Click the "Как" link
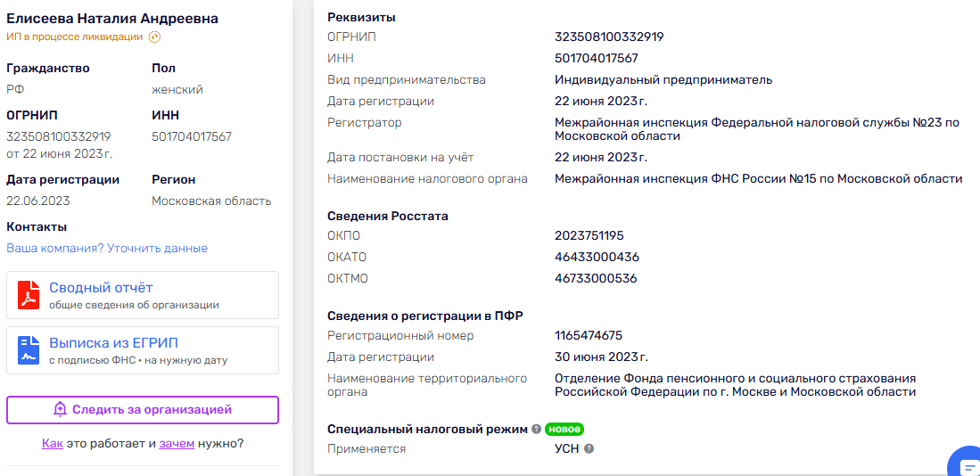Viewport: 980px width, 476px height. 52,443
